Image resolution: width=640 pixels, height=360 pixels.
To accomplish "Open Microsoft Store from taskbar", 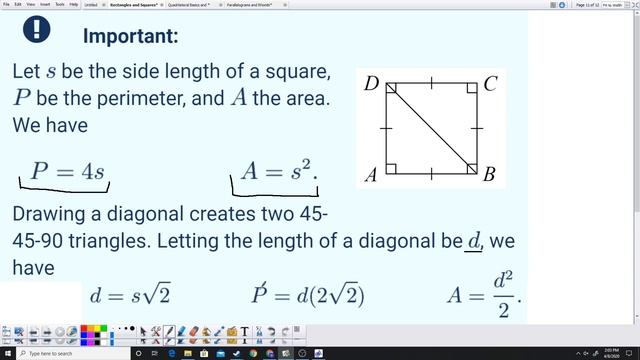I will tap(204, 353).
